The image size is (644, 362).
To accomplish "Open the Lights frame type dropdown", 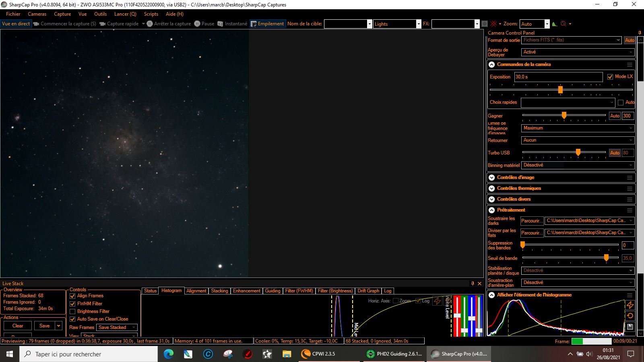I will [x=397, y=24].
